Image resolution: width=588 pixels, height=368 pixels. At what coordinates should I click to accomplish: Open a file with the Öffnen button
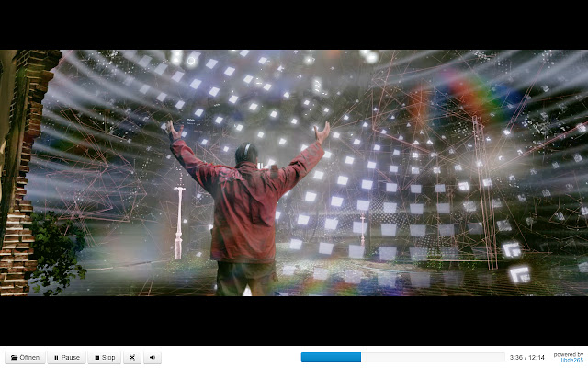coord(25,358)
